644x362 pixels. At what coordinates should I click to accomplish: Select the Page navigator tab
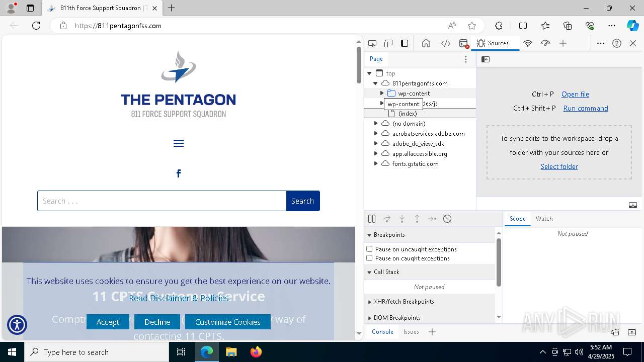[376, 59]
